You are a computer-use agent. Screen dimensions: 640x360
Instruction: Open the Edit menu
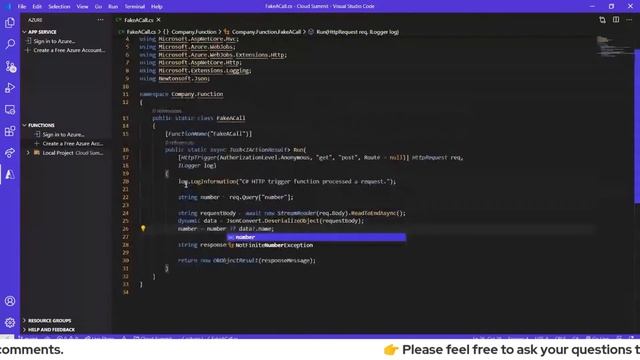37,6
